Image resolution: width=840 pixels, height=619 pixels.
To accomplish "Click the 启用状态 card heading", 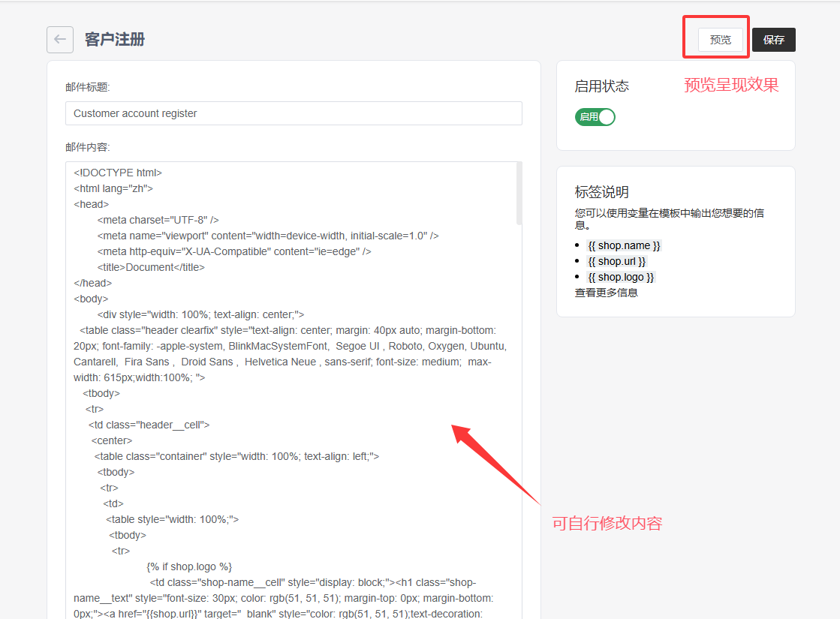I will (x=601, y=86).
